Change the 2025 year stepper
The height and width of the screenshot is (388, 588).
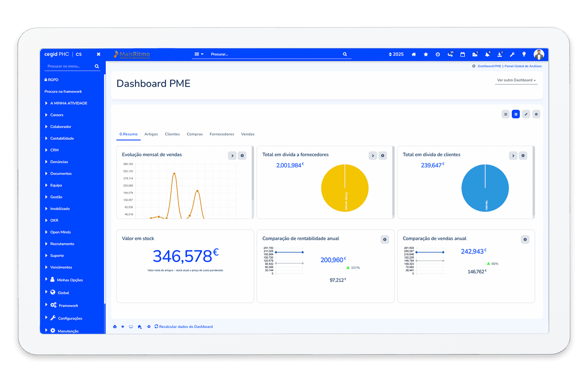(x=396, y=54)
